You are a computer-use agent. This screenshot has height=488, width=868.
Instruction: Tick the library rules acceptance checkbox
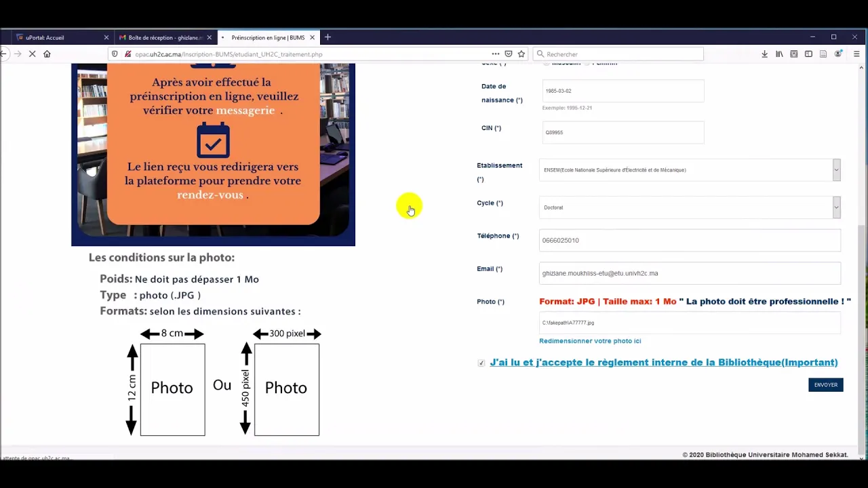click(481, 363)
